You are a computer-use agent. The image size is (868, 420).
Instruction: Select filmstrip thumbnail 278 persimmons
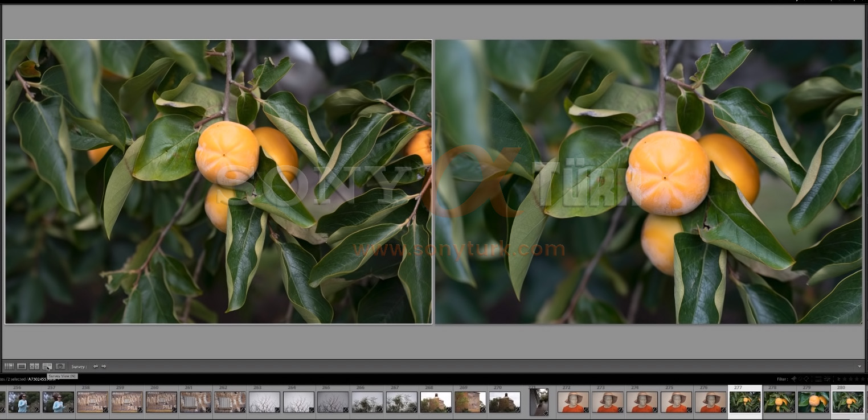(779, 402)
